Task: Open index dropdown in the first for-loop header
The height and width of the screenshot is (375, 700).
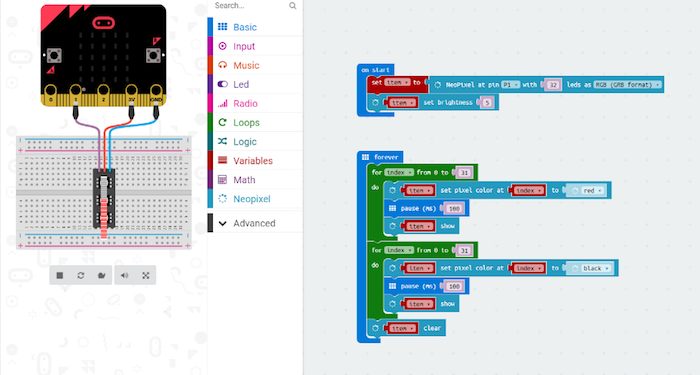Action: point(398,172)
